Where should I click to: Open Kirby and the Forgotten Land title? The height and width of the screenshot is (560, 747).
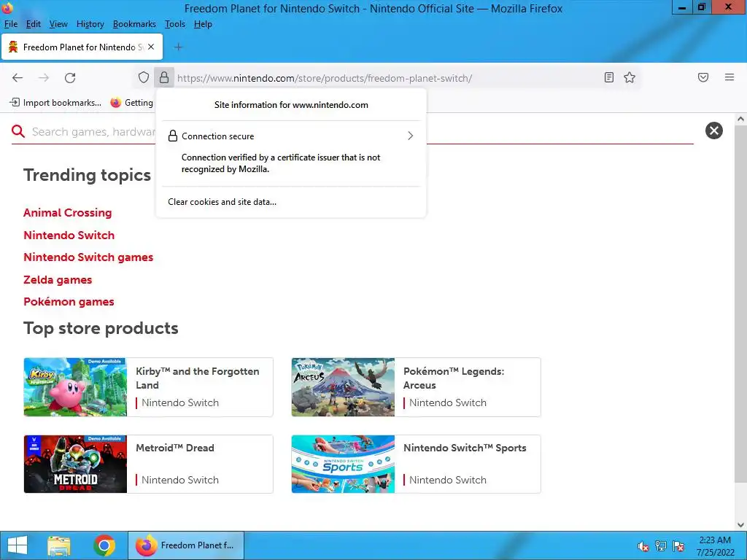click(197, 378)
